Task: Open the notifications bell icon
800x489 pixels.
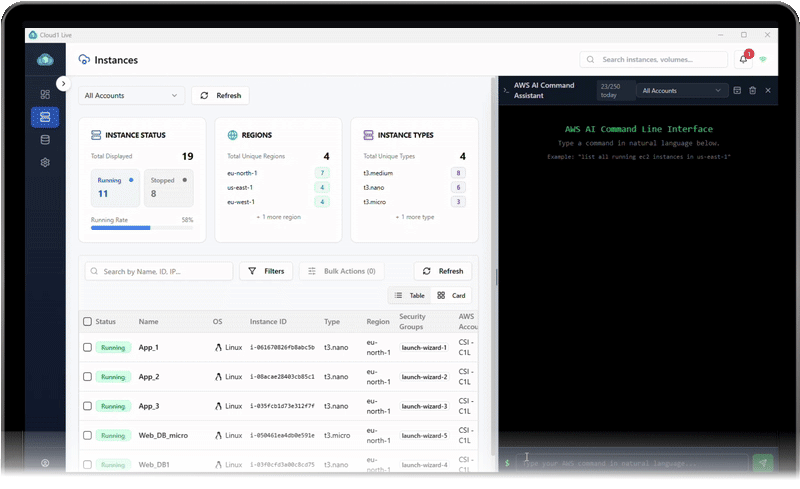Action: pos(743,60)
